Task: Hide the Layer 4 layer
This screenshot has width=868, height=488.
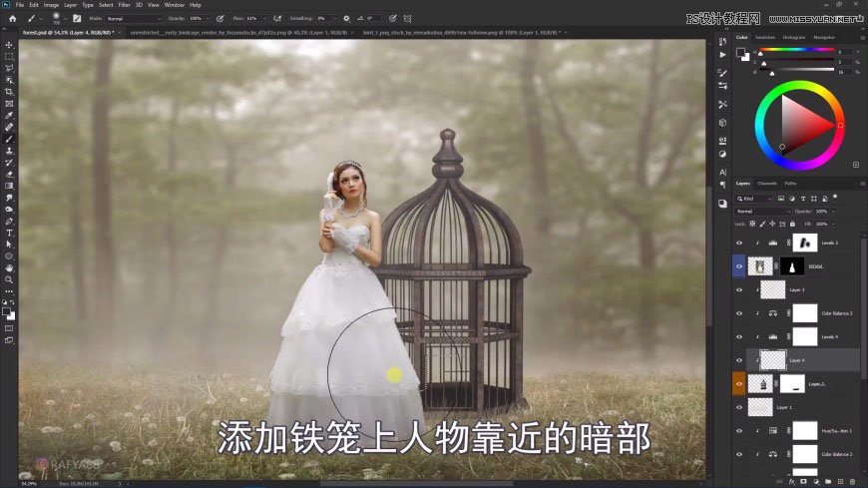Action: click(739, 360)
